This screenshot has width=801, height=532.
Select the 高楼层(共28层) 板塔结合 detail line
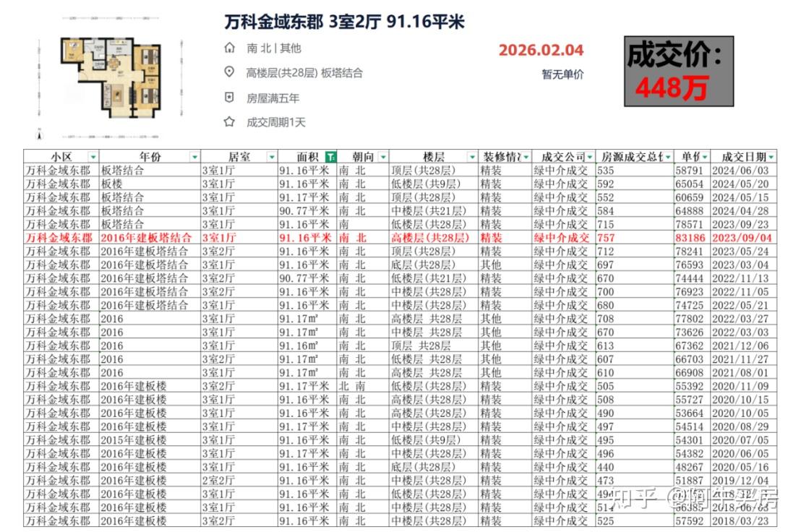pos(304,72)
